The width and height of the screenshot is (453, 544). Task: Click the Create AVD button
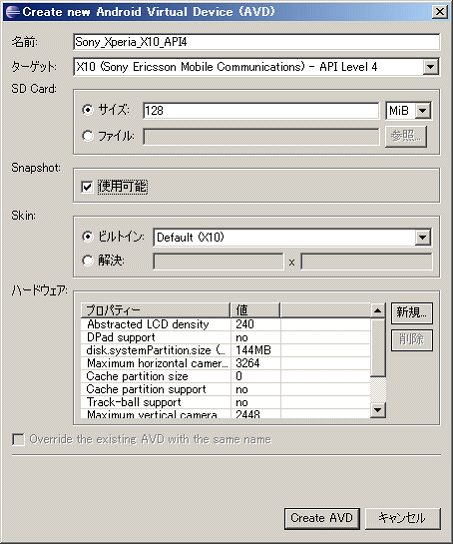pos(322,518)
